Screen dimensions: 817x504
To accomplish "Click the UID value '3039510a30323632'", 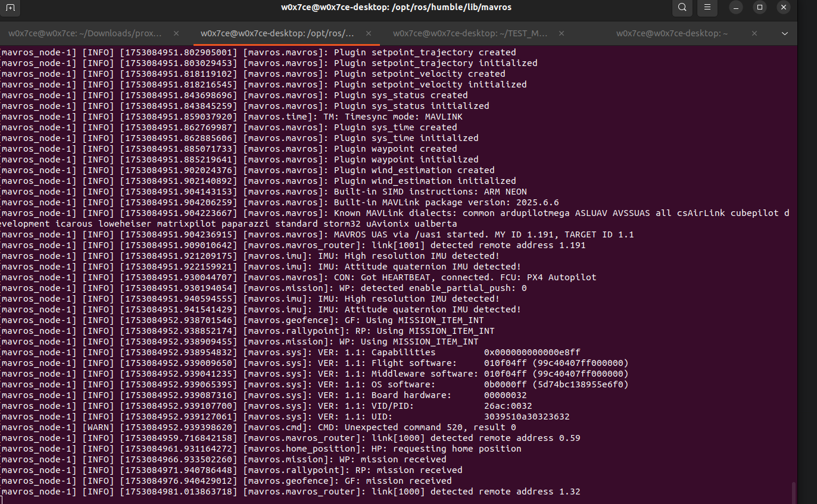I will (x=527, y=417).
